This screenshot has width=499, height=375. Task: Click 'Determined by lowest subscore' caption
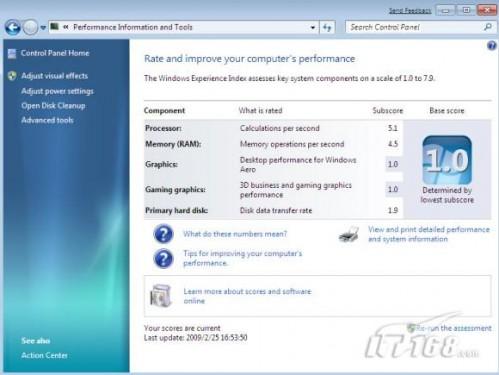tap(447, 195)
